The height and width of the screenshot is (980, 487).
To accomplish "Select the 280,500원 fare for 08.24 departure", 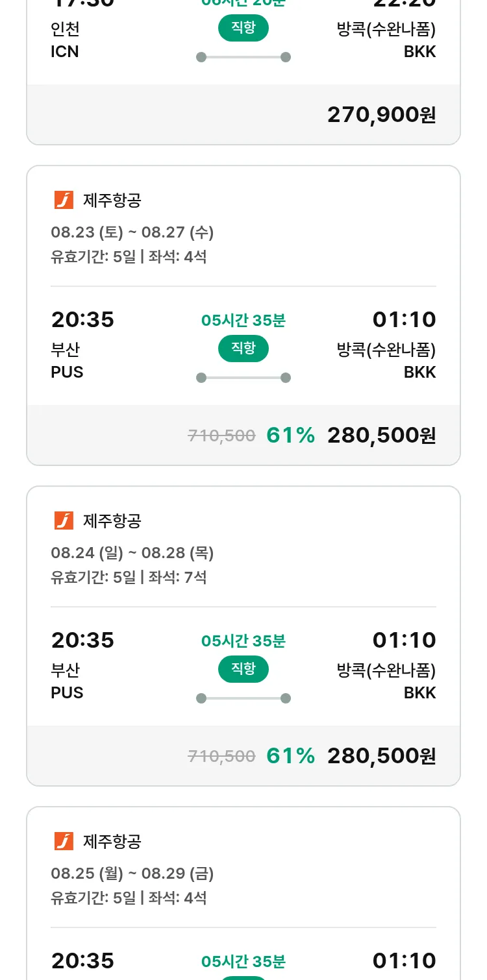I will [381, 756].
